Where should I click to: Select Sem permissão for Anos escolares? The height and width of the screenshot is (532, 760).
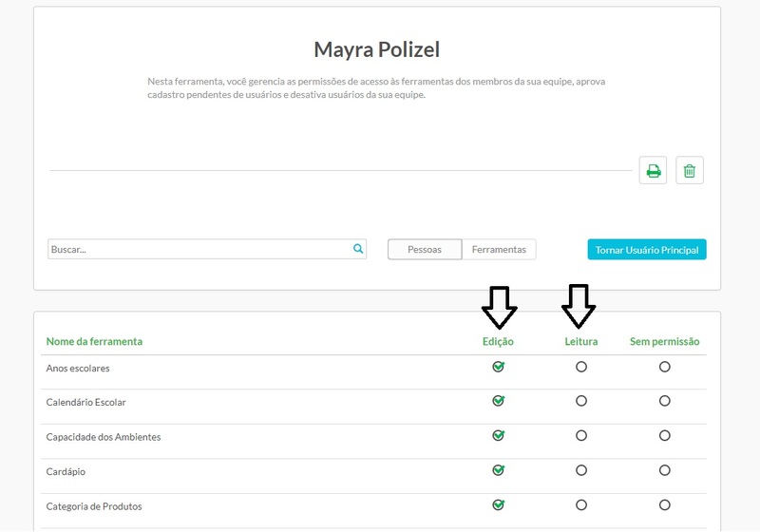point(664,367)
